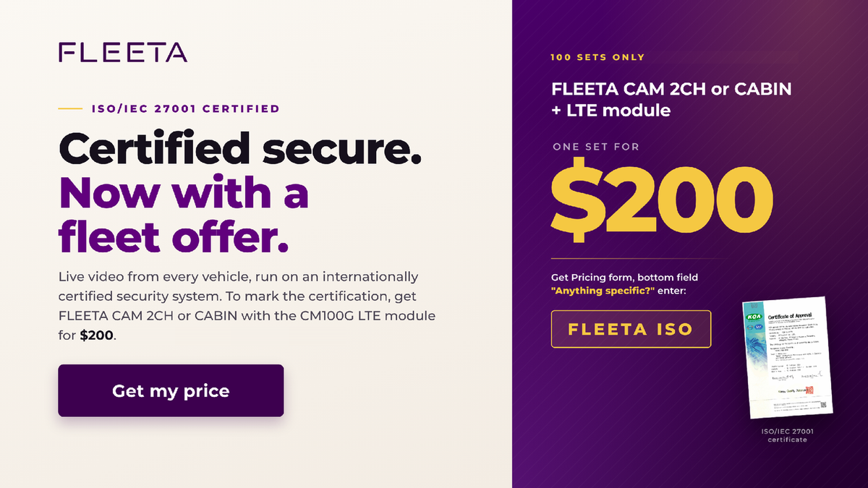Click the 'Certified secure.' headline
This screenshot has height=488, width=868.
tap(240, 150)
